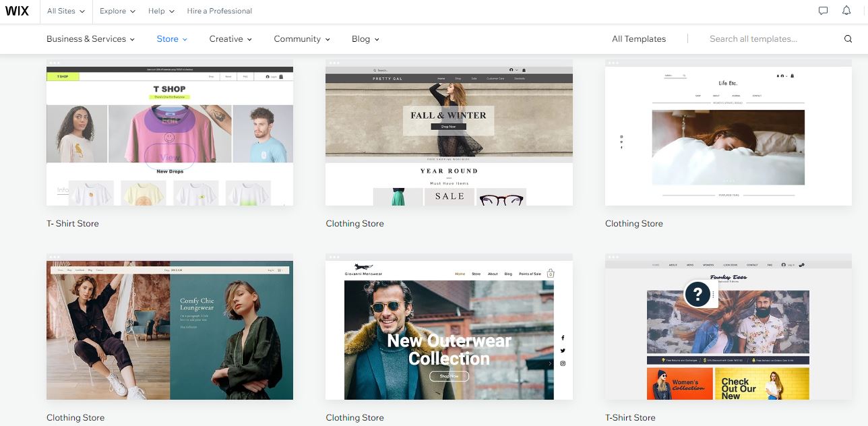Image resolution: width=868 pixels, height=426 pixels.
Task: Click Check Out Our New yellow banner
Action: (762, 384)
